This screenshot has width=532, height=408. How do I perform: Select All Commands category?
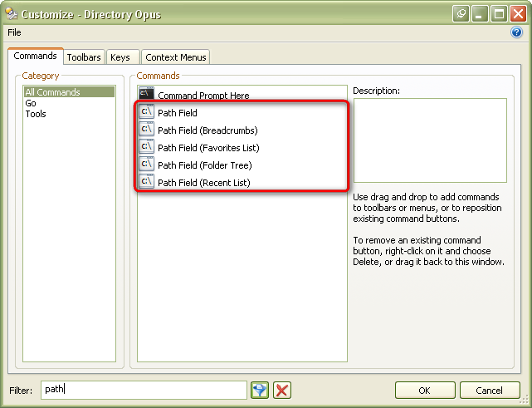click(69, 92)
